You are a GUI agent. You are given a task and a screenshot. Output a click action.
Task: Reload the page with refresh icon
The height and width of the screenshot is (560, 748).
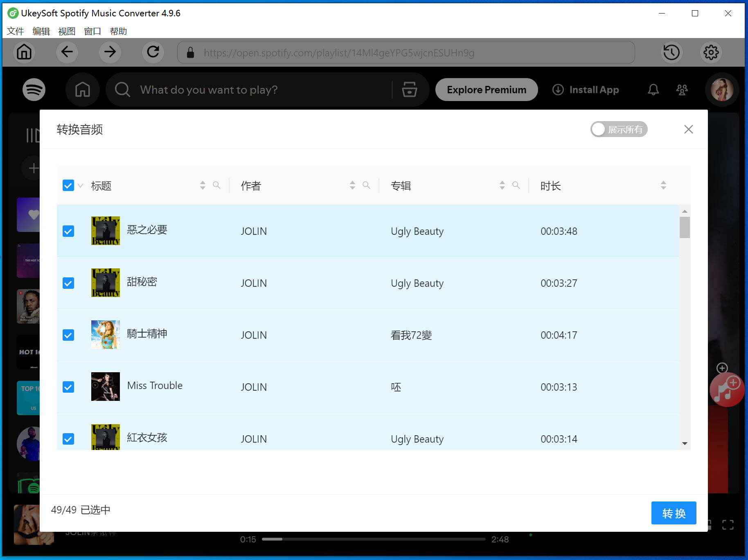[153, 52]
